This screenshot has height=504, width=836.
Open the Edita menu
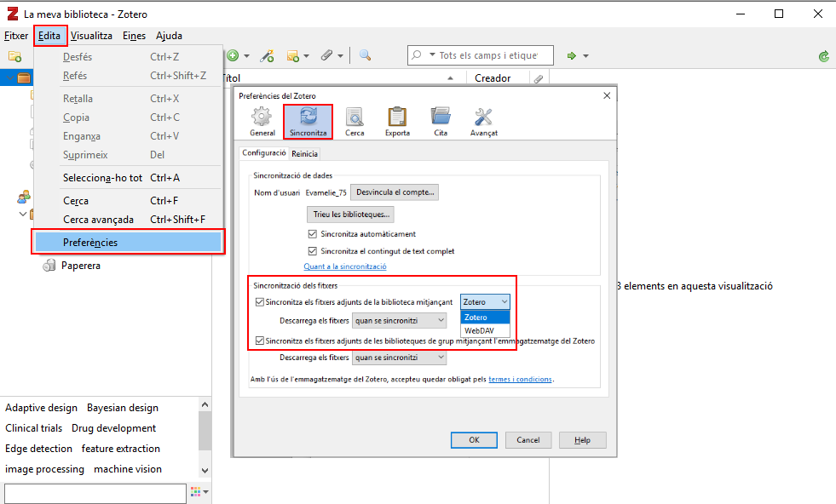click(49, 36)
